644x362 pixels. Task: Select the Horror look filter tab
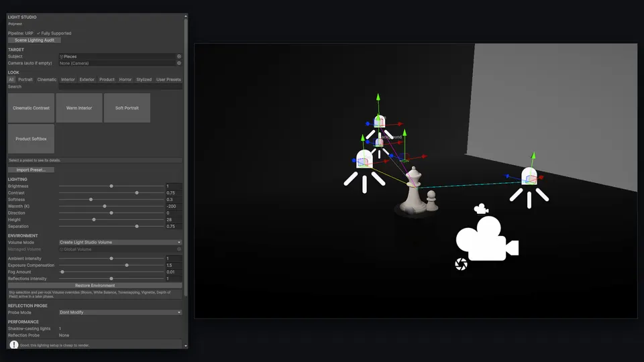pos(125,80)
